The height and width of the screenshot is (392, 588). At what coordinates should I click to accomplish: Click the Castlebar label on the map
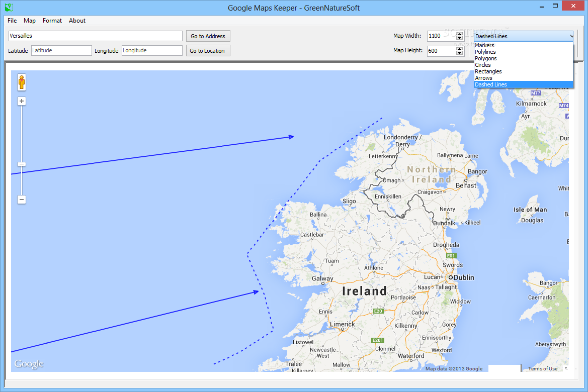pyautogui.click(x=312, y=235)
